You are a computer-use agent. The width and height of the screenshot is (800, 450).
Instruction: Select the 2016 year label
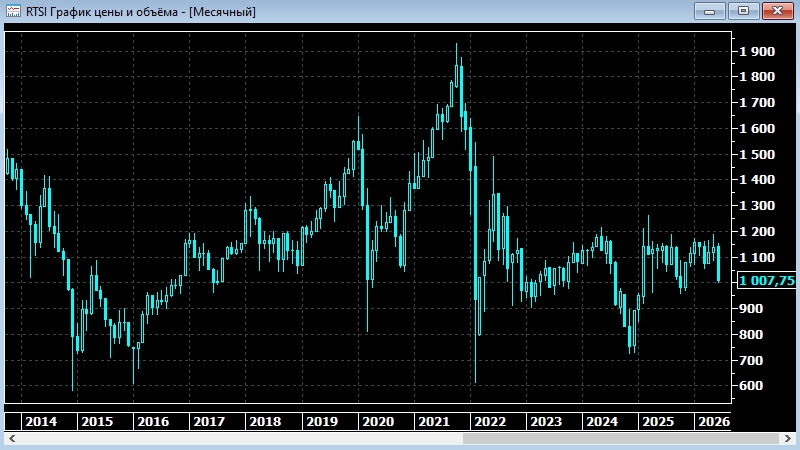click(x=153, y=421)
